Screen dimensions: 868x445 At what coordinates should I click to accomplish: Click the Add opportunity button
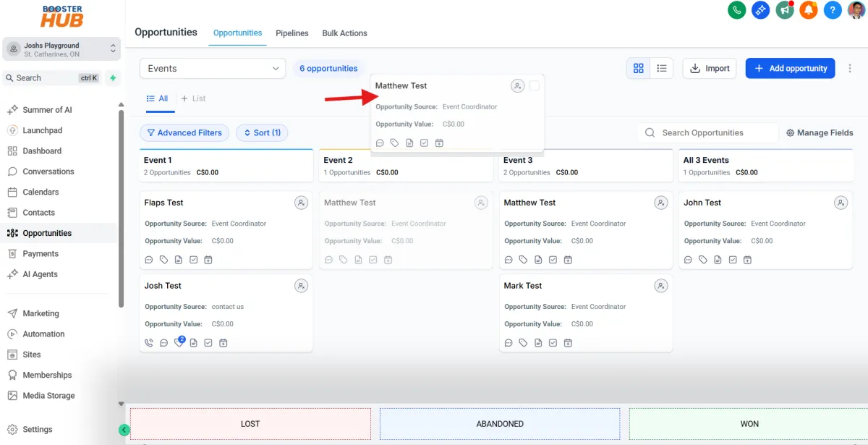(790, 68)
